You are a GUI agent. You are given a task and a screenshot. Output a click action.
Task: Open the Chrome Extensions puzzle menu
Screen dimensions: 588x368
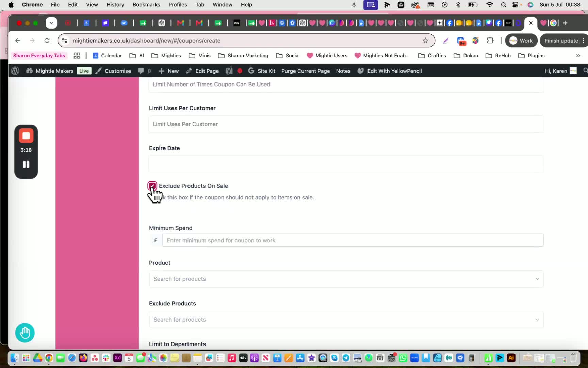pos(490,41)
